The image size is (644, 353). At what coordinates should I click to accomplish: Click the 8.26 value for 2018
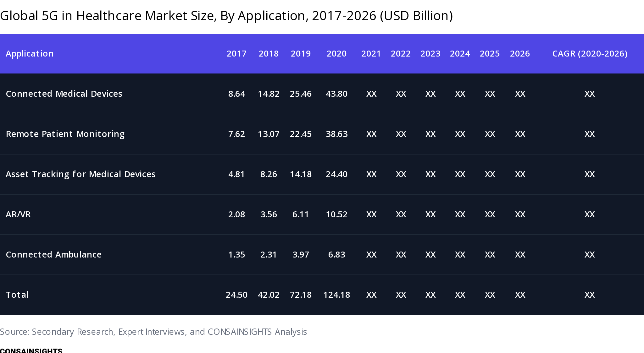click(269, 174)
